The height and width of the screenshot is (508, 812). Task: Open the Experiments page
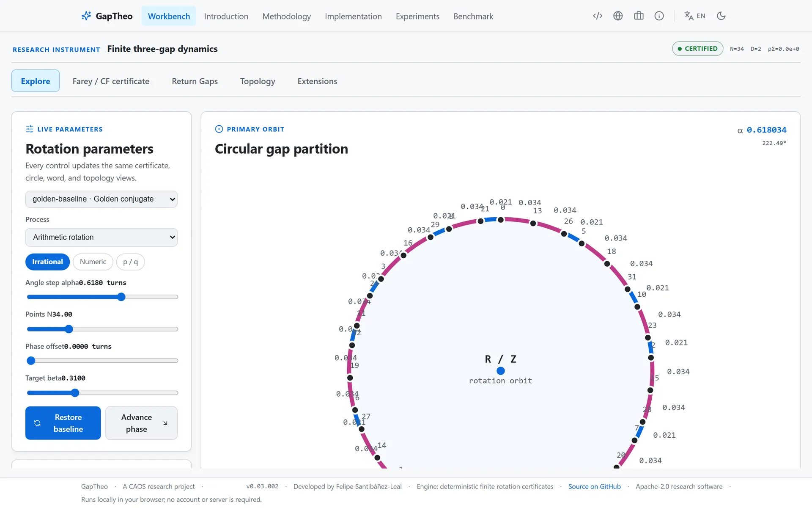click(417, 16)
